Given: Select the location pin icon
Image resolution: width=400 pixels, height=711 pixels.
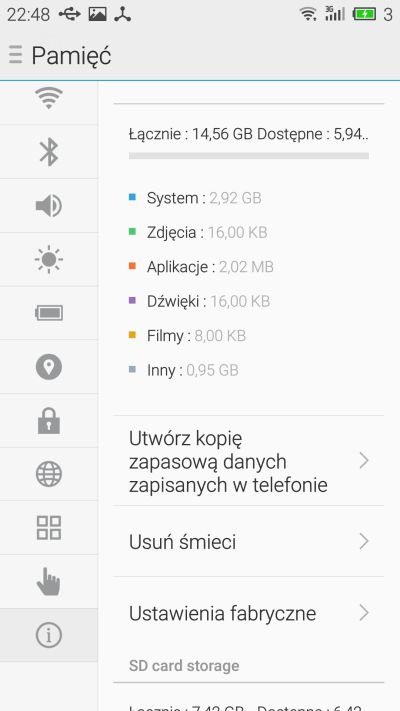Looking at the screenshot, I should pyautogui.click(x=49, y=367).
